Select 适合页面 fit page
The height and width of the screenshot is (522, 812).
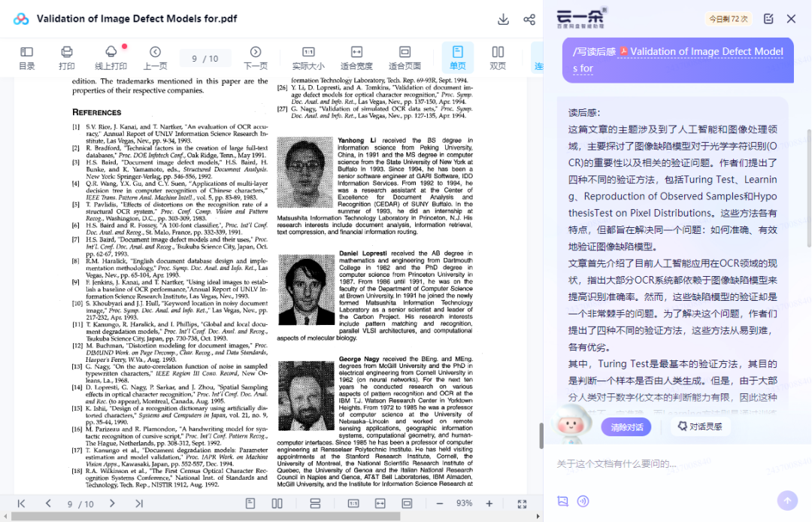404,58
